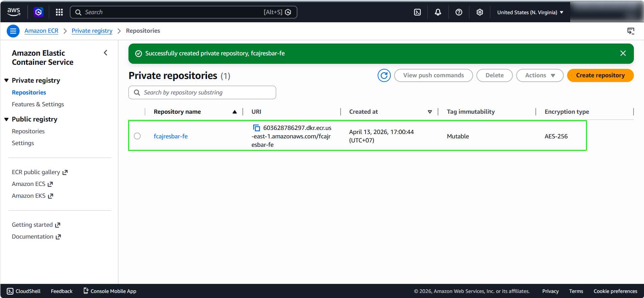The height and width of the screenshot is (298, 644).
Task: Open the Documentation link
Action: pos(36,237)
